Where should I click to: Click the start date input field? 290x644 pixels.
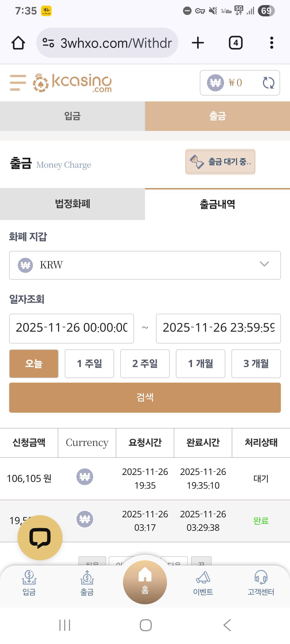(x=71, y=328)
